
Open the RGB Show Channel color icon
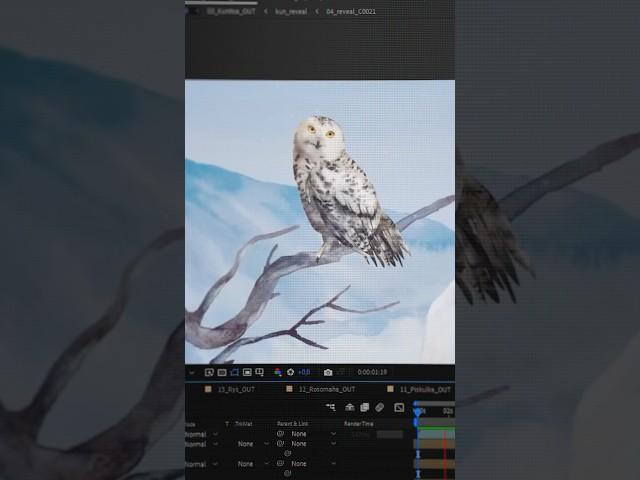coord(278,372)
